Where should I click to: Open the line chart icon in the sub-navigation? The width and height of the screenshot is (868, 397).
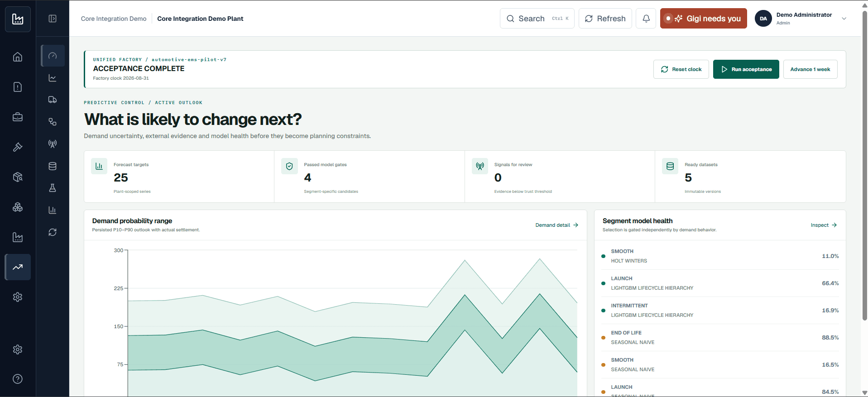53,78
